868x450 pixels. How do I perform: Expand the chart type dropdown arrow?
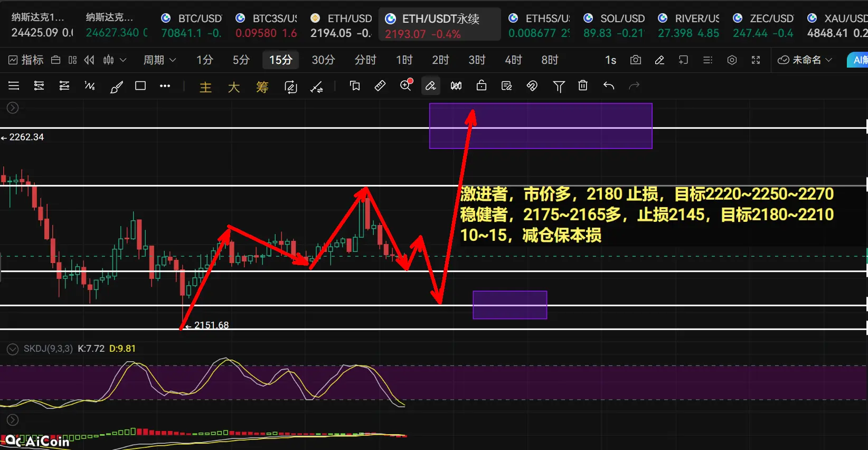click(x=123, y=60)
